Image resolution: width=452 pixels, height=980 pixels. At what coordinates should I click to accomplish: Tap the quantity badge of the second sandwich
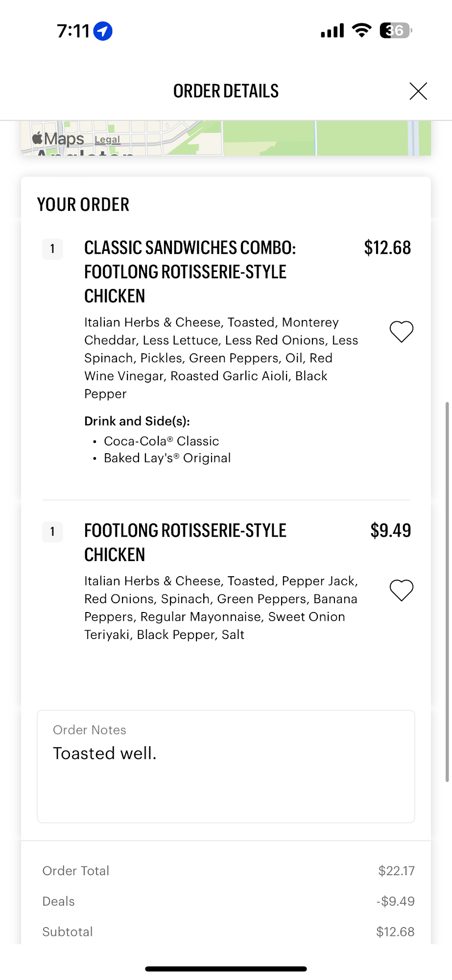pyautogui.click(x=52, y=532)
